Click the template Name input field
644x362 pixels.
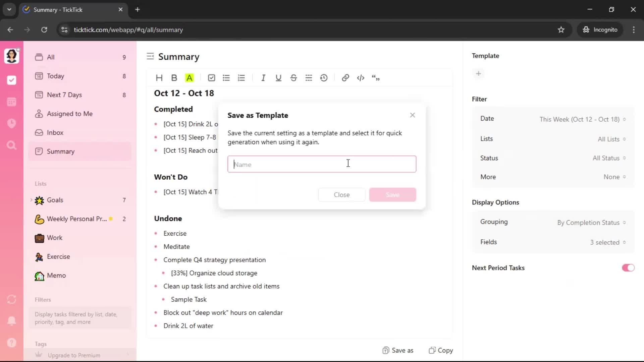pos(321,164)
